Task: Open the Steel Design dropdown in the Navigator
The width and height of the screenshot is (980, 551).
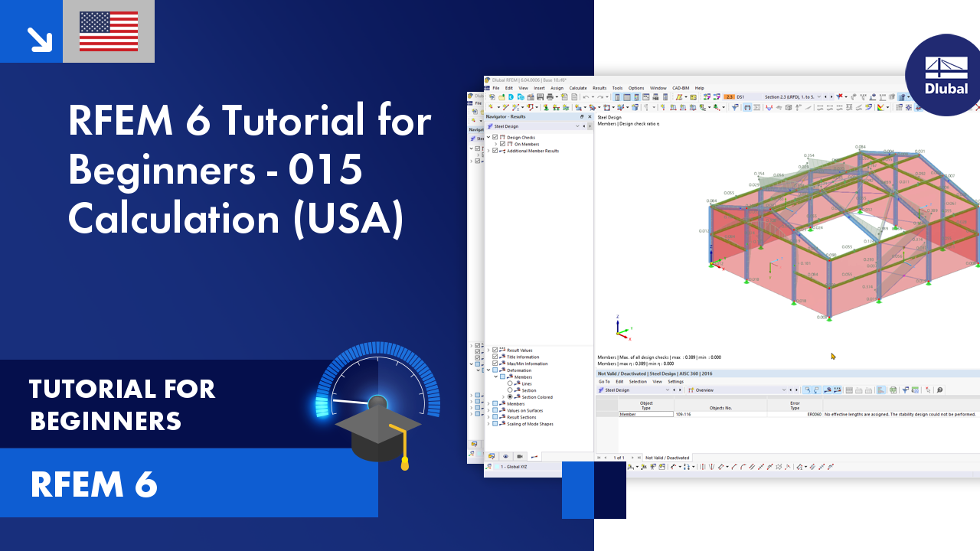Action: coord(577,126)
